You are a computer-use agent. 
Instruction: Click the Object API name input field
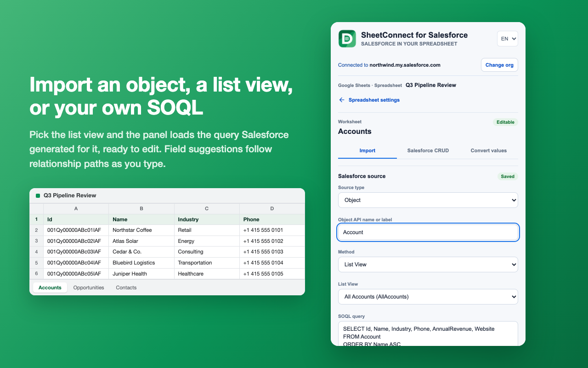click(428, 232)
